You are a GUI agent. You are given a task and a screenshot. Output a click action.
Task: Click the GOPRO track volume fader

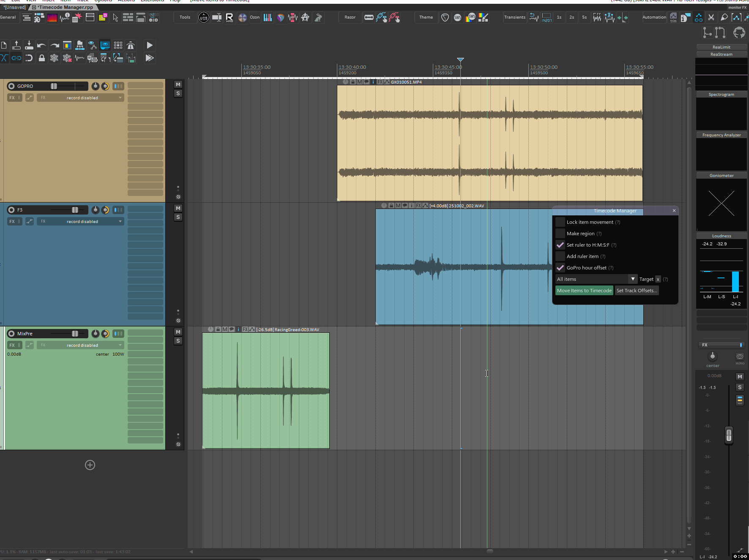click(x=54, y=86)
